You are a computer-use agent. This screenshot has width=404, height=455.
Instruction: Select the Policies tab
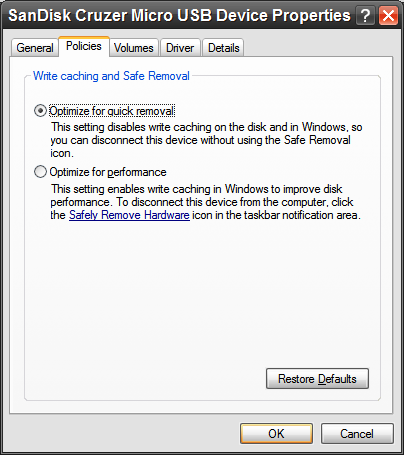pos(84,46)
